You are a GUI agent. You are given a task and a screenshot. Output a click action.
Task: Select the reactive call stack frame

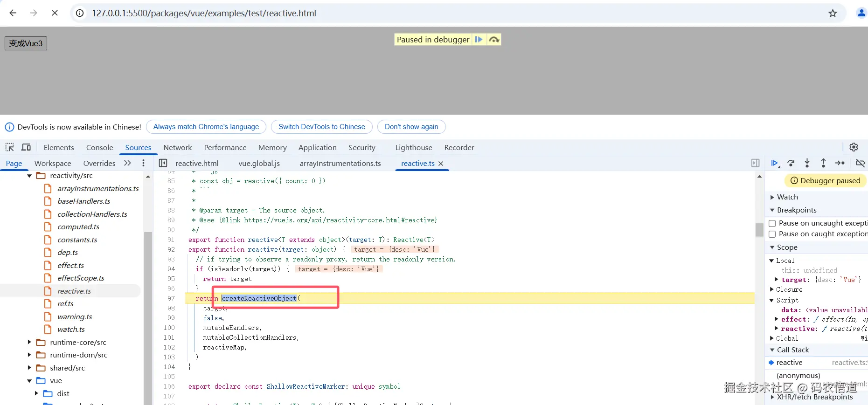[x=816, y=363]
